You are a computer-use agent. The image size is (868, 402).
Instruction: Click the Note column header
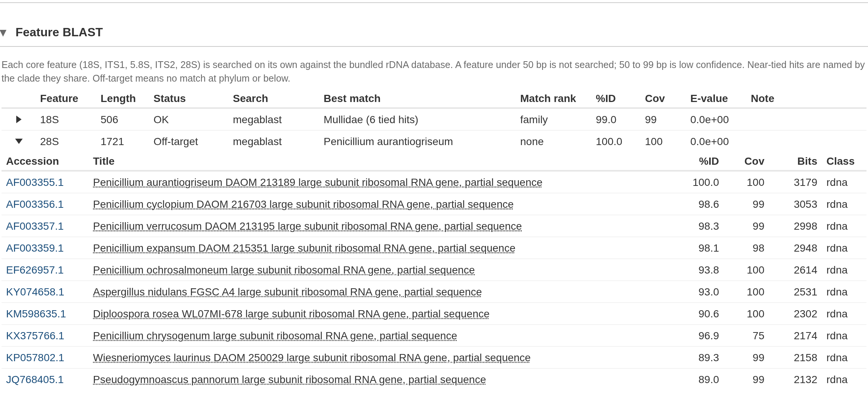(763, 99)
